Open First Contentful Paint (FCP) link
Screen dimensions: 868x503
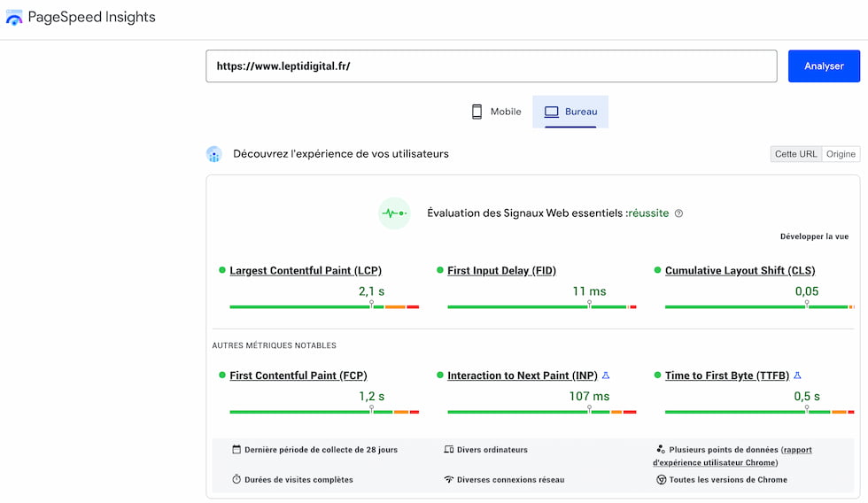pyautogui.click(x=298, y=375)
